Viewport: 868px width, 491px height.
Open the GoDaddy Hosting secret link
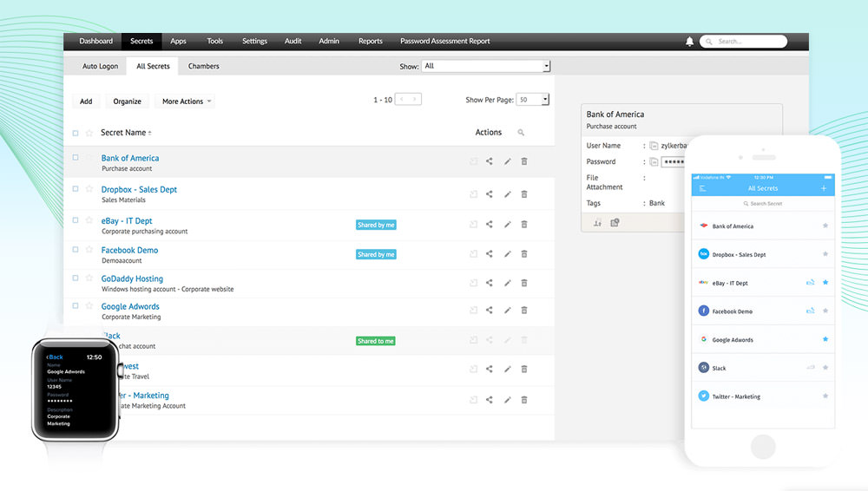click(x=132, y=279)
